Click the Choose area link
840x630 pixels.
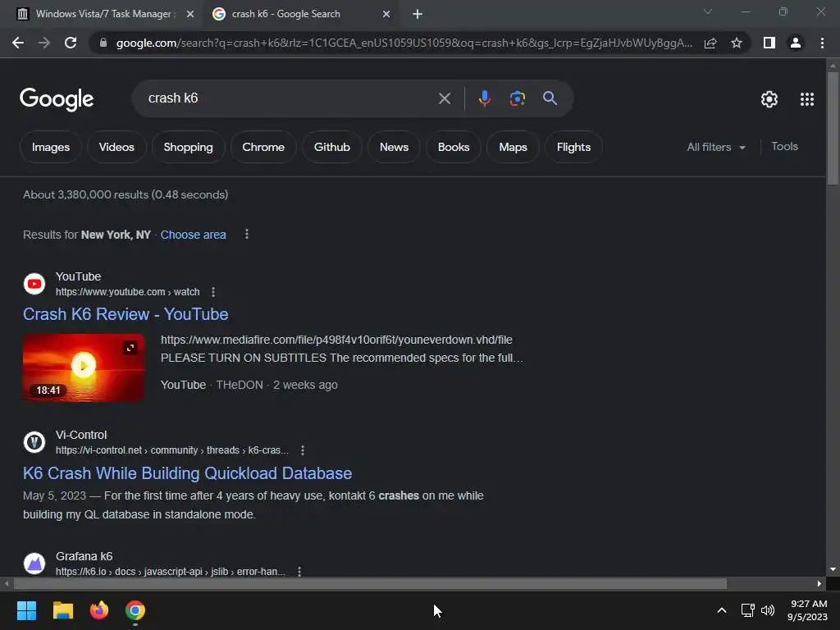point(194,235)
